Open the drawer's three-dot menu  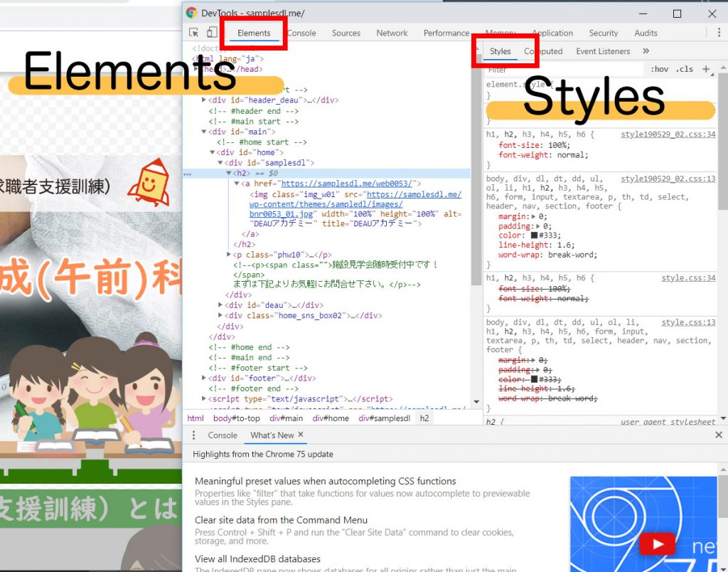[194, 435]
